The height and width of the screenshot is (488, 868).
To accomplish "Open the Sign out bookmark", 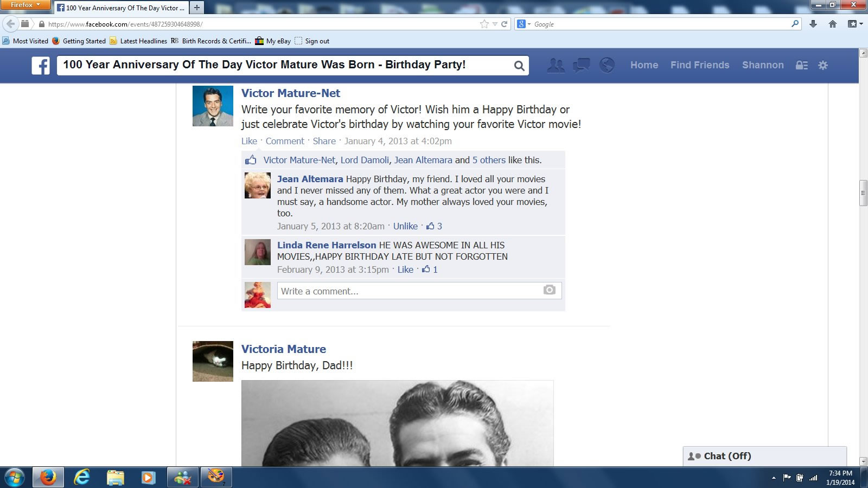I will [312, 41].
